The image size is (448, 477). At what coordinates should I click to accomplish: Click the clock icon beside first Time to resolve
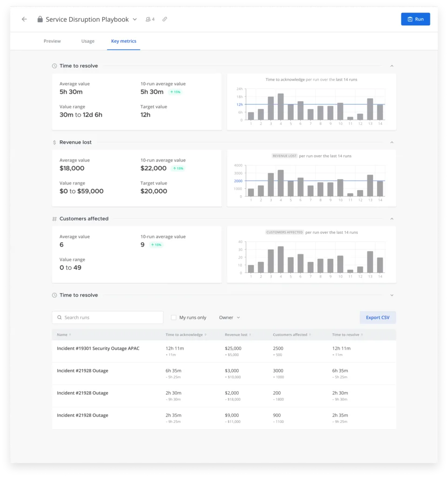[55, 66]
